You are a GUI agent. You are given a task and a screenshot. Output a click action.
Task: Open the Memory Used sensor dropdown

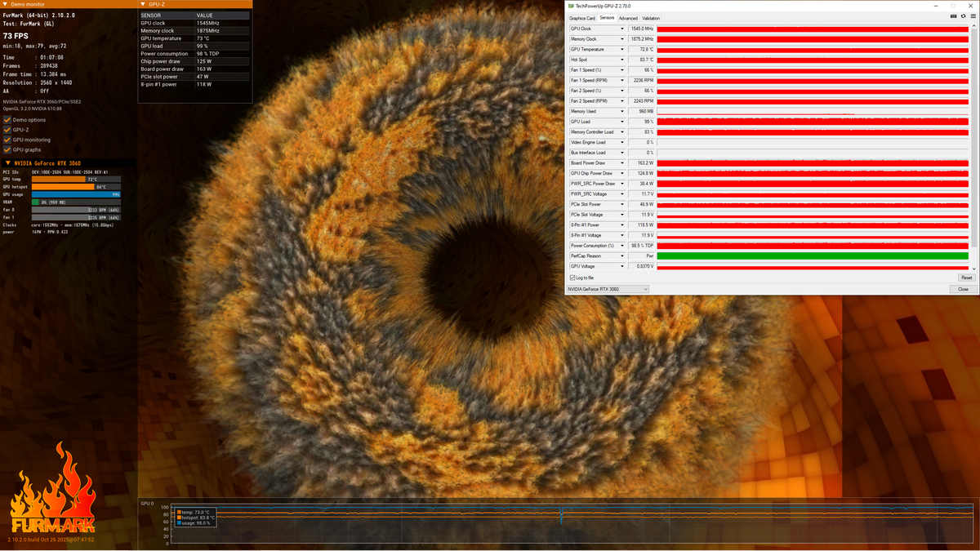622,111
